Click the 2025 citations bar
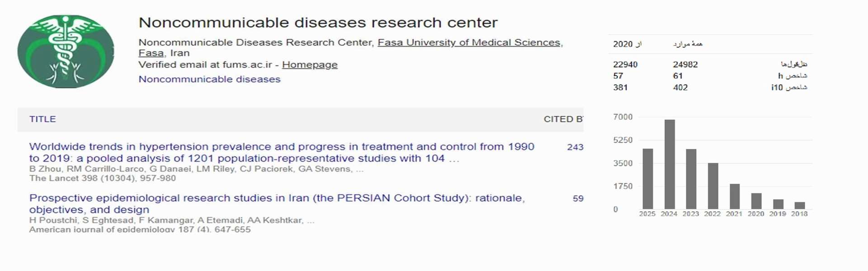The image size is (868, 271). coord(648,178)
